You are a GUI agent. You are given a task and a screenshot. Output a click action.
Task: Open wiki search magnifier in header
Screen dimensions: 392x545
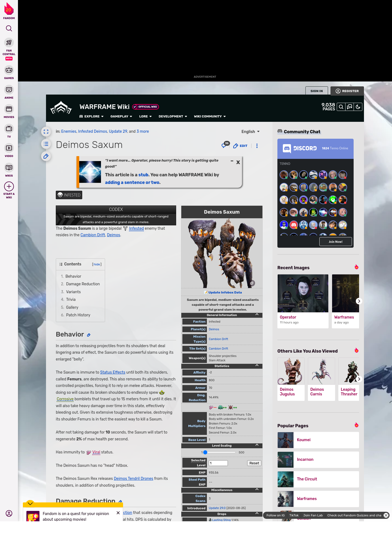[341, 107]
